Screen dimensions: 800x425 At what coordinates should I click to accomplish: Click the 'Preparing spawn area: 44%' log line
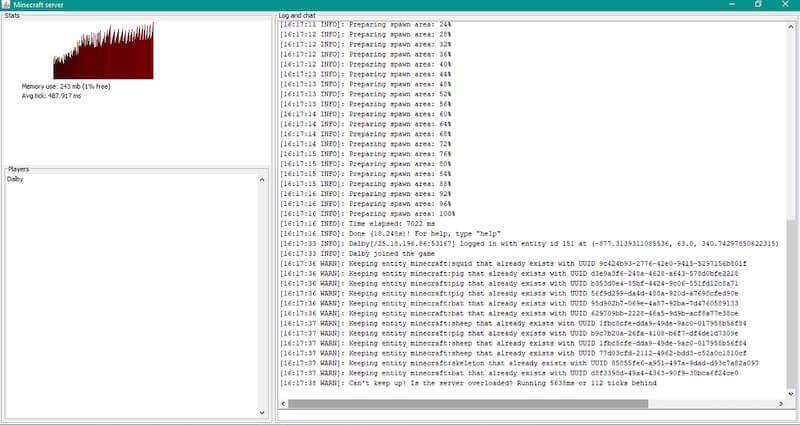366,74
